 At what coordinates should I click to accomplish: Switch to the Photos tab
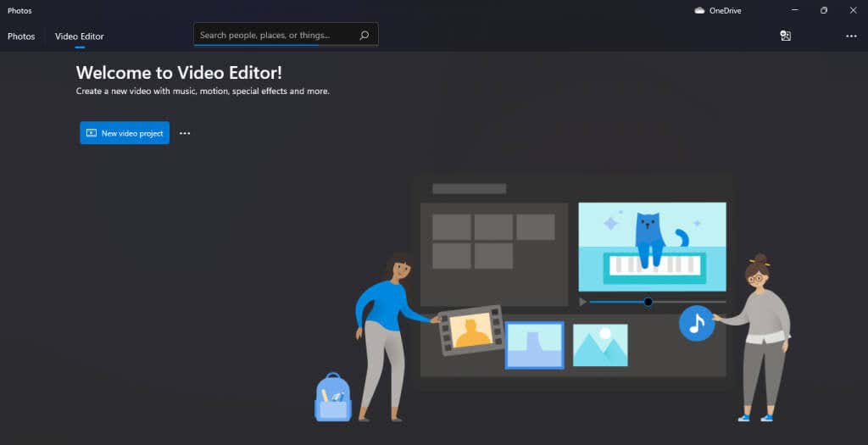(x=21, y=36)
